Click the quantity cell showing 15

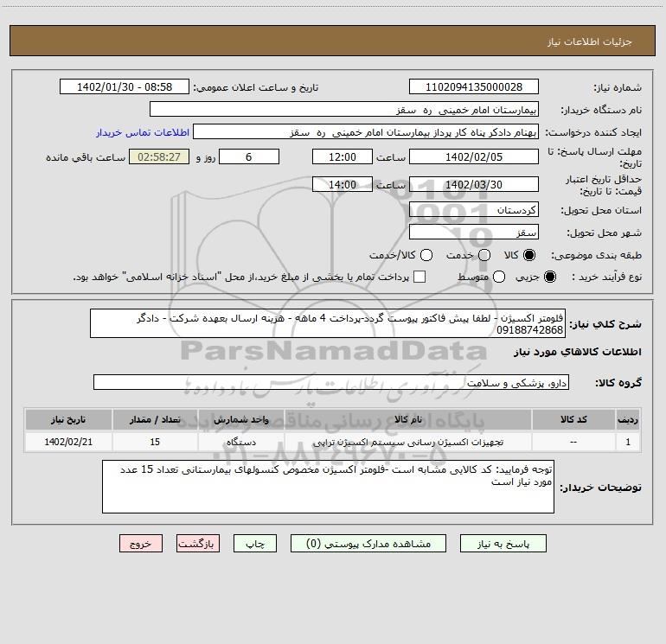click(x=155, y=442)
